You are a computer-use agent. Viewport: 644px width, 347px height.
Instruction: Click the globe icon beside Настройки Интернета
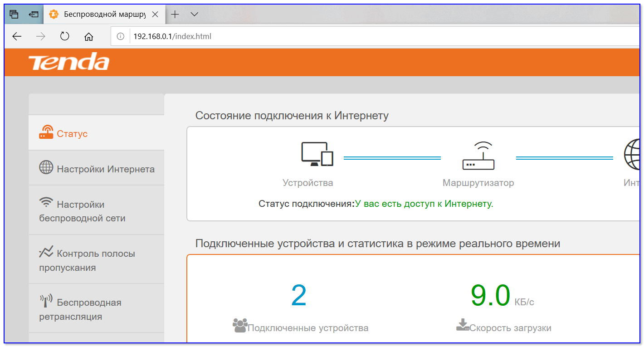point(46,167)
